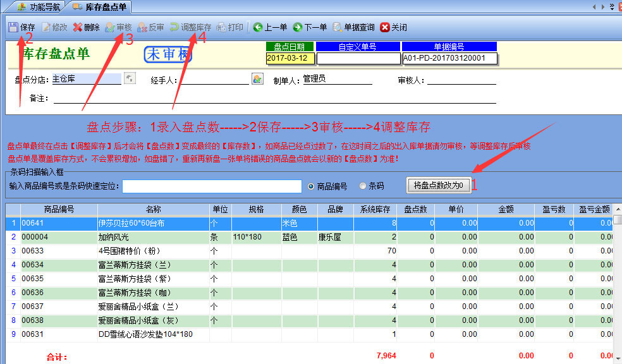Click the Audit (审核) toolbar icon

coord(110,28)
